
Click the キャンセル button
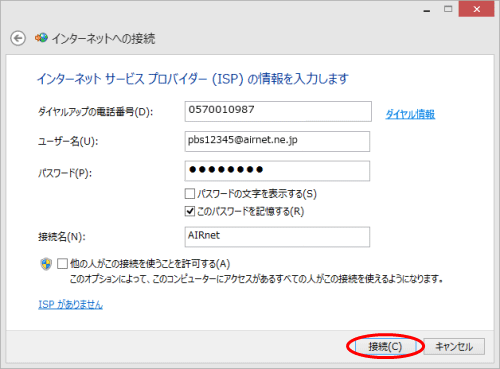pos(454,347)
